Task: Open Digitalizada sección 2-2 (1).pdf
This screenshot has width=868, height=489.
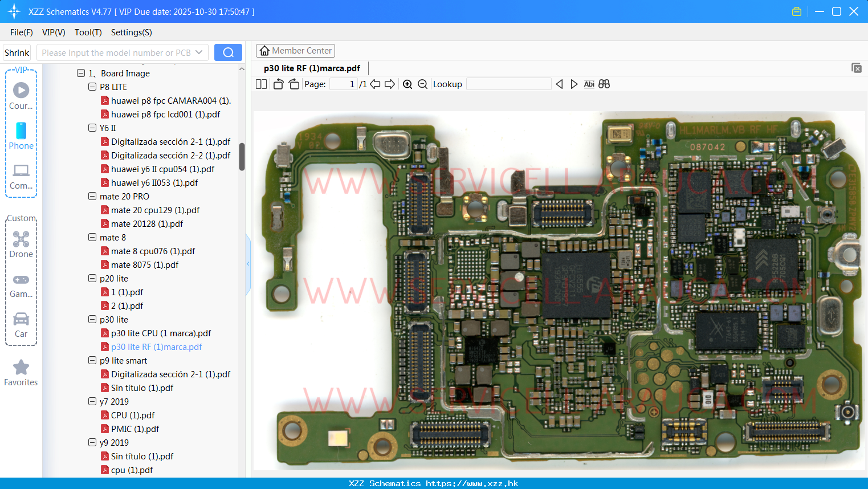Action: tap(171, 155)
